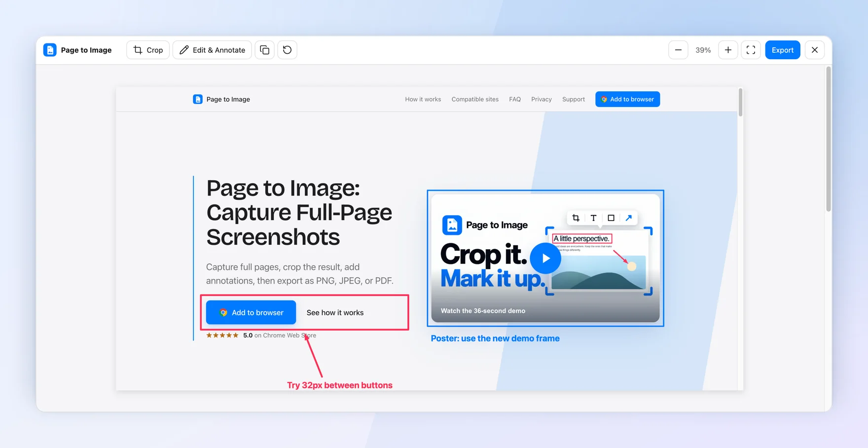Zoom out with the minus button

678,50
